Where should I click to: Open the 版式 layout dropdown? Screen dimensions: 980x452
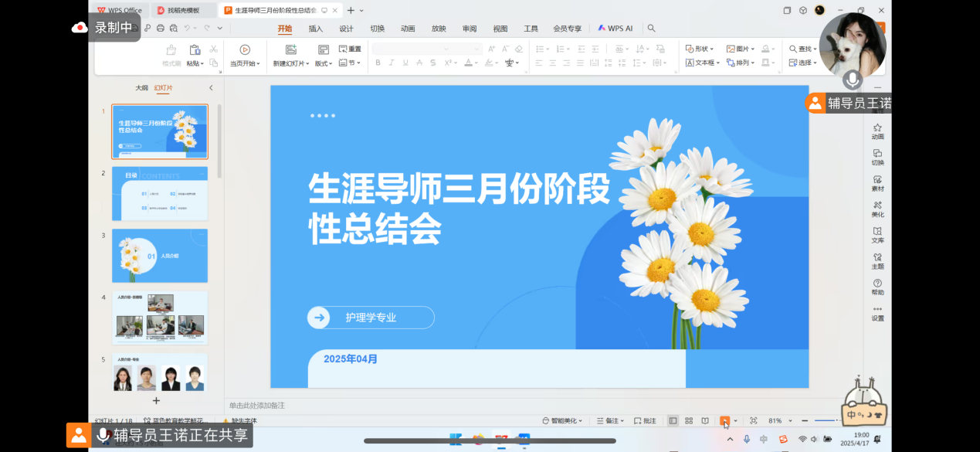click(x=323, y=63)
